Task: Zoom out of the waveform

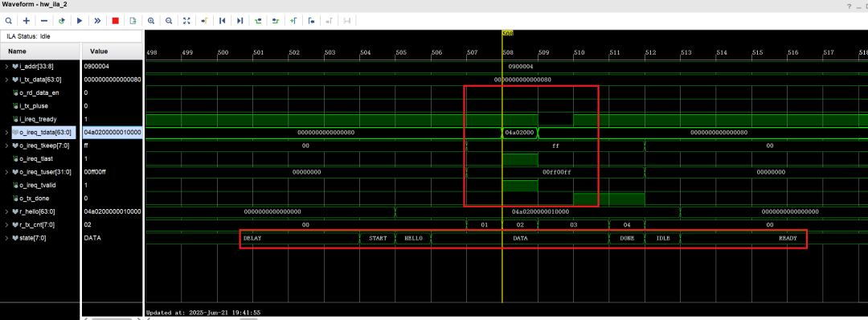Action: pos(169,20)
